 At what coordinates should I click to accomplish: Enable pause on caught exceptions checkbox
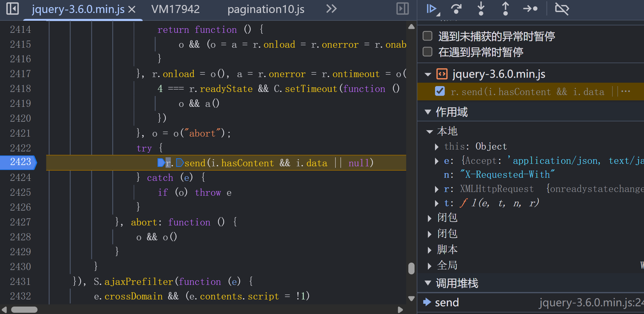point(428,52)
